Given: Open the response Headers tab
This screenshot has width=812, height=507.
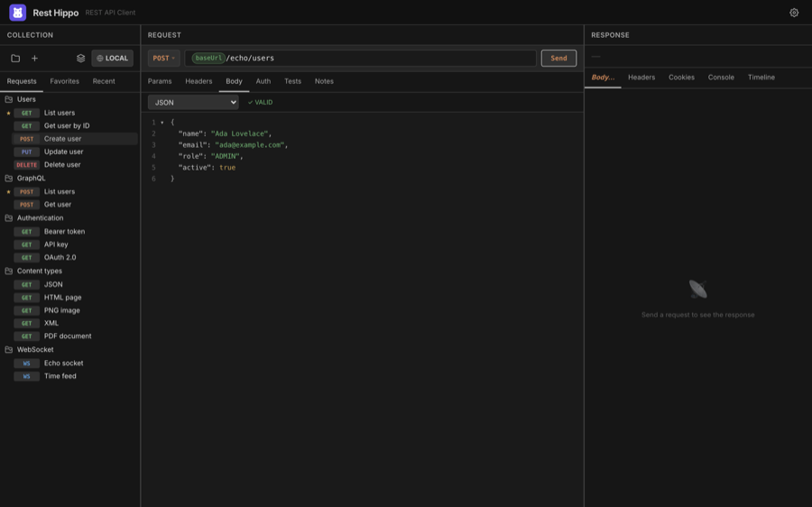Looking at the screenshot, I should pyautogui.click(x=641, y=78).
